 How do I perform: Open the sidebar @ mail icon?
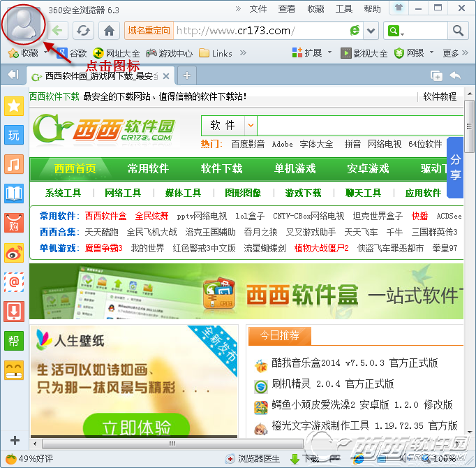(14, 282)
